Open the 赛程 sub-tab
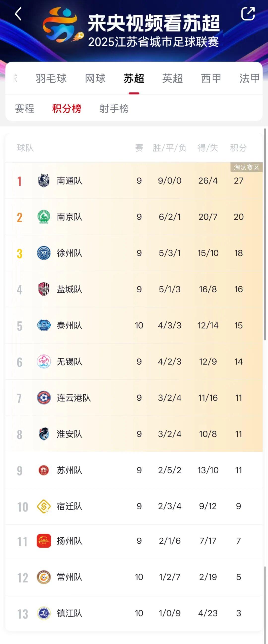 25,109
